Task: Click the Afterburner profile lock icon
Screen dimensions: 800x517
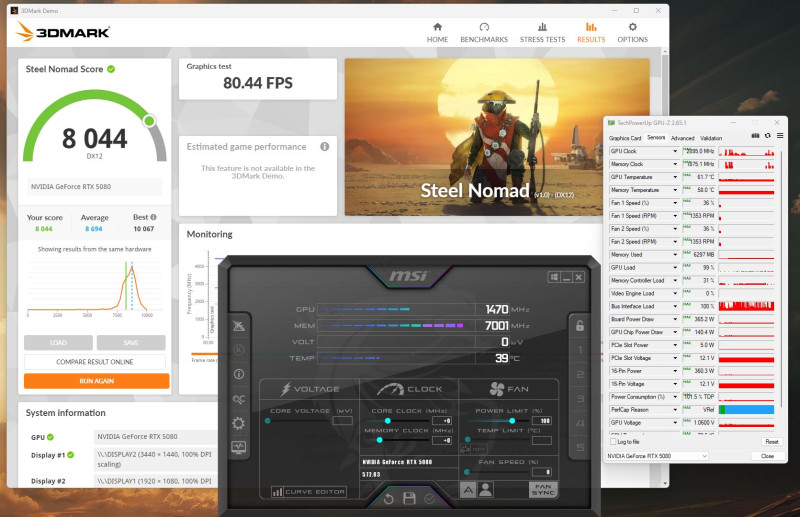Action: click(580, 326)
